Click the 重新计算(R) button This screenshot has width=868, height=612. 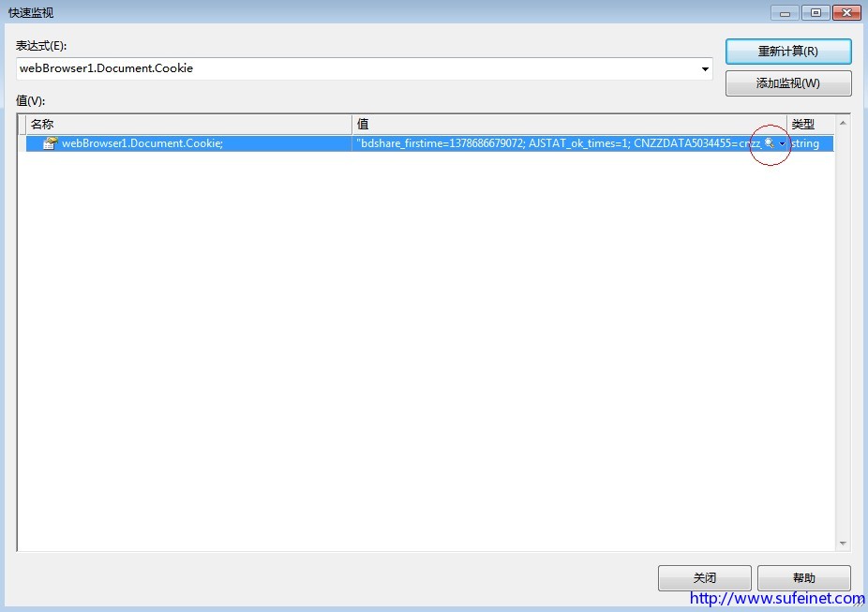click(x=787, y=52)
